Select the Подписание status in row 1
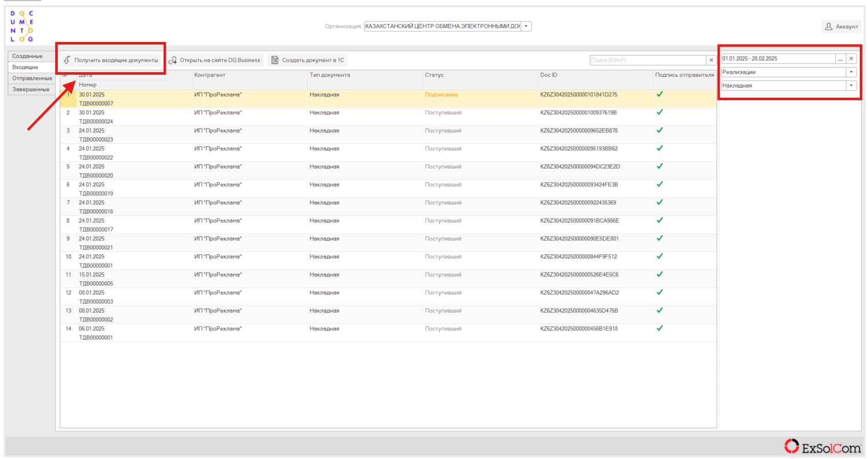Image resolution: width=868 pixels, height=459 pixels. (441, 95)
